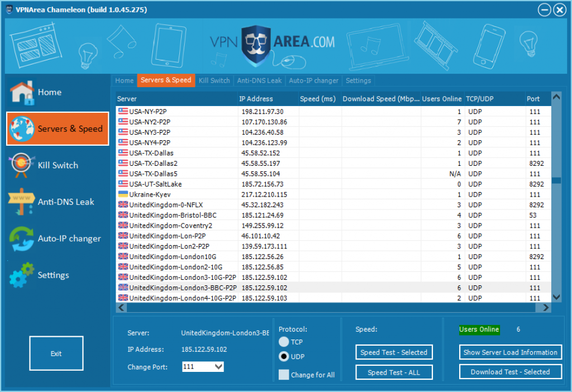Open the Anti-DNS Leak tab
572x392 pixels.
[259, 80]
